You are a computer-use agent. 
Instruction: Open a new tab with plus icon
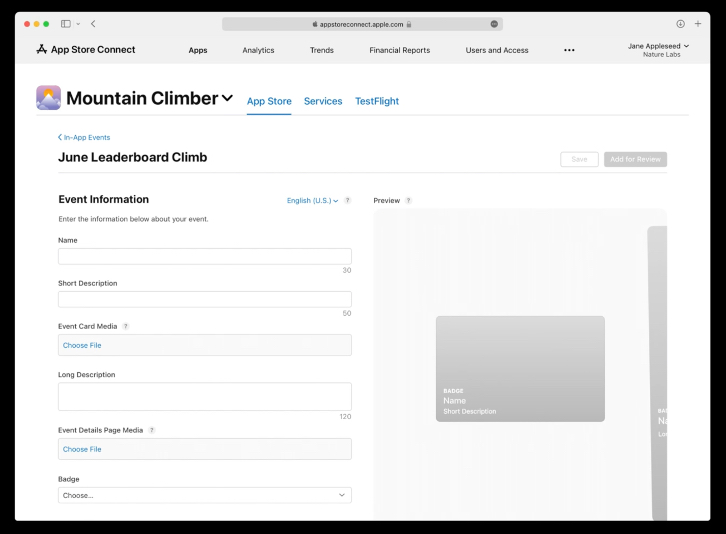tap(698, 24)
